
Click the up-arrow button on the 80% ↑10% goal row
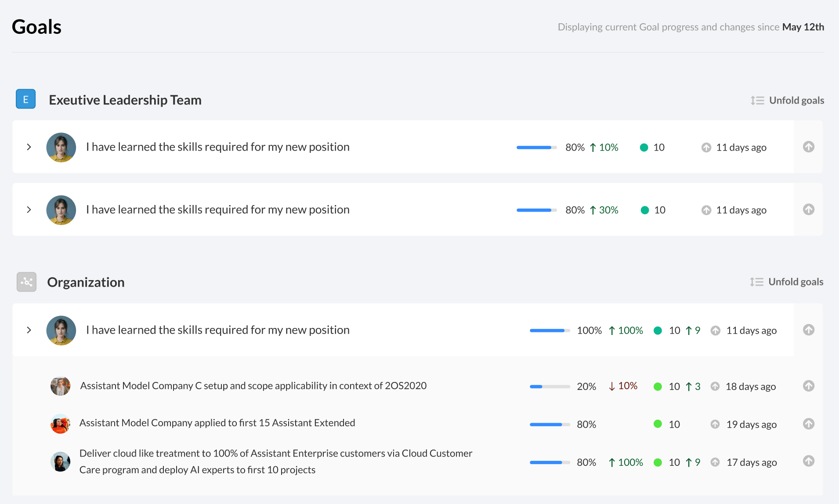pyautogui.click(x=809, y=147)
